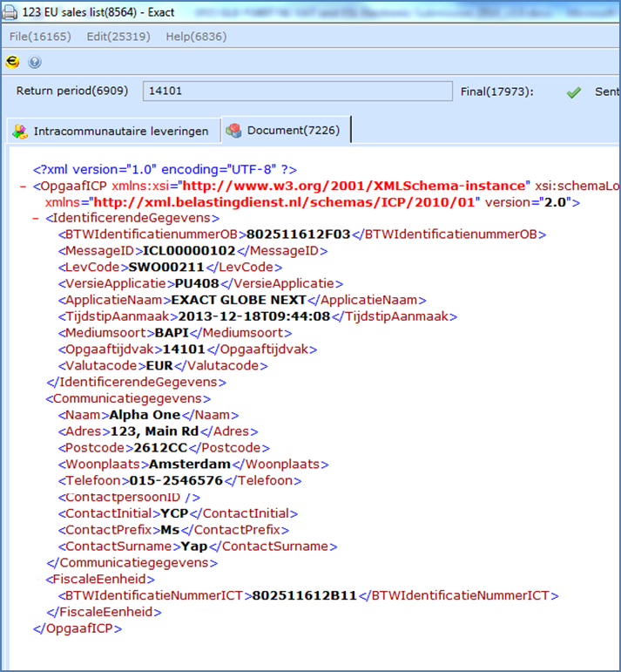Click the green Final checkmark
This screenshot has height=672, width=621.
(x=573, y=92)
